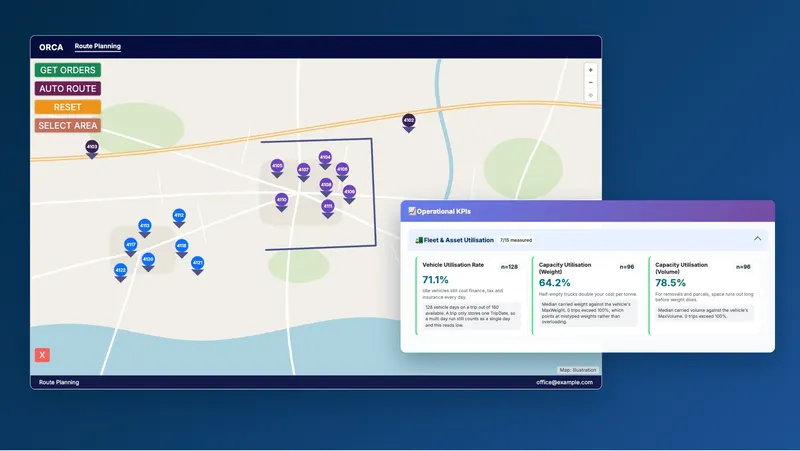800x451 pixels.
Task: Select map marker 4118
Action: click(182, 248)
